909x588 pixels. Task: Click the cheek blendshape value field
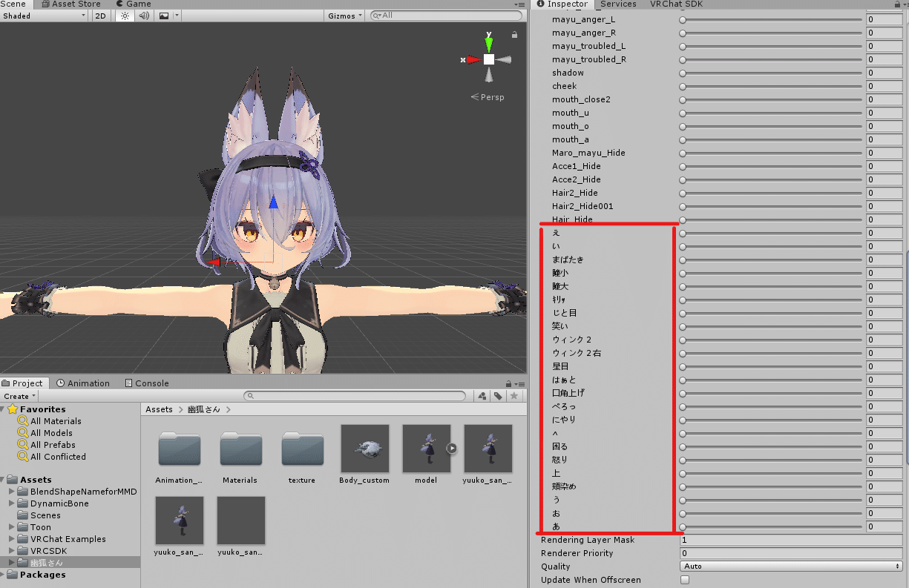(885, 86)
